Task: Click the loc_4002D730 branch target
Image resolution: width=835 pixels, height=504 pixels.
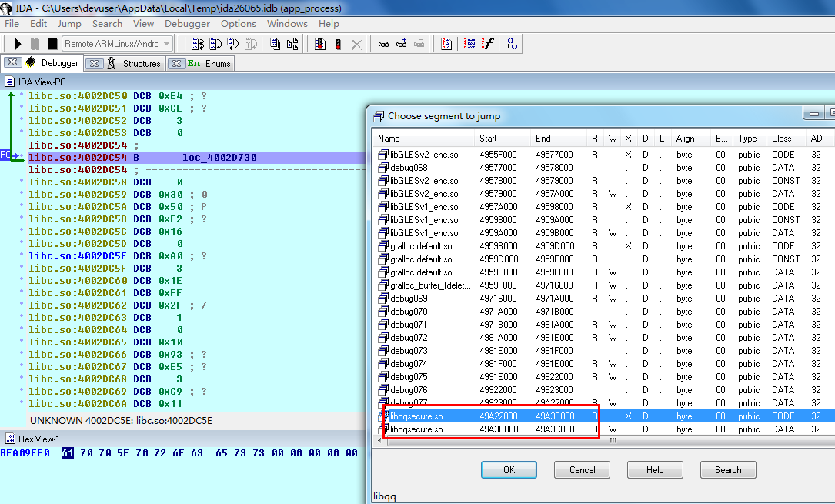Action: click(219, 158)
